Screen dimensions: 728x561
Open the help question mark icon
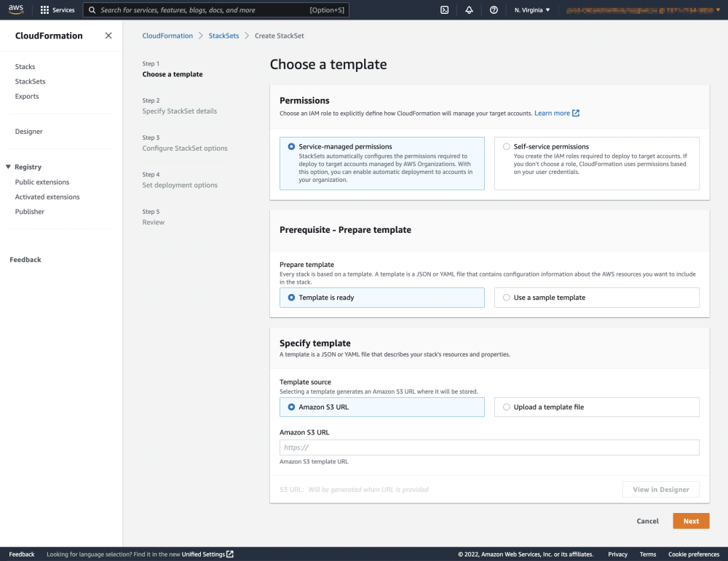pyautogui.click(x=494, y=10)
